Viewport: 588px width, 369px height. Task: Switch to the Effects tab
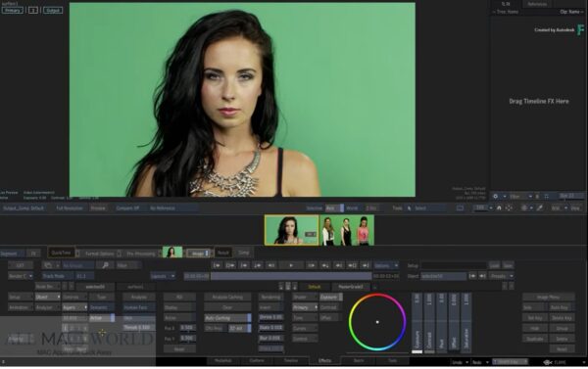coord(324,361)
